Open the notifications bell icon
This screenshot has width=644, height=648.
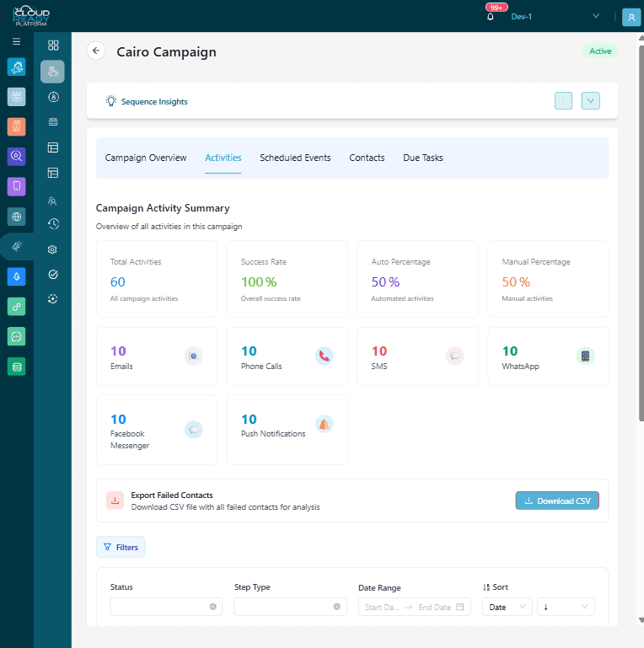coord(491,17)
